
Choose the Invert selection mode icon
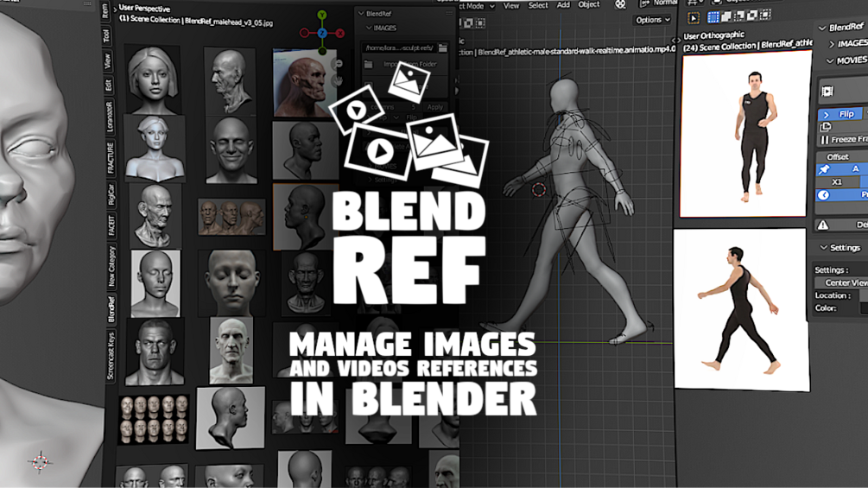(x=752, y=16)
